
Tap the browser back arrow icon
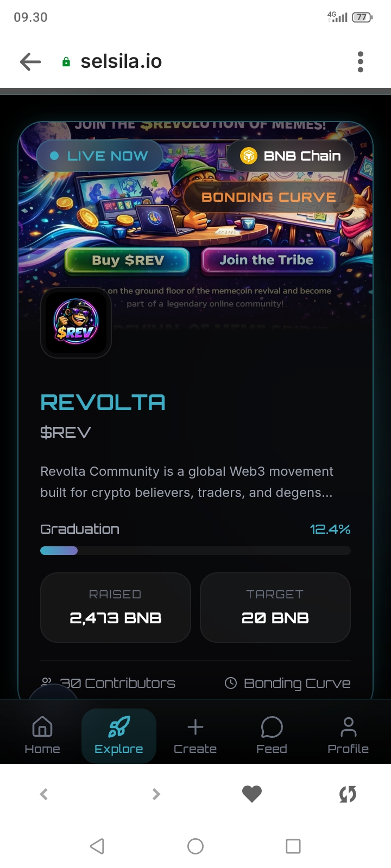tap(30, 62)
